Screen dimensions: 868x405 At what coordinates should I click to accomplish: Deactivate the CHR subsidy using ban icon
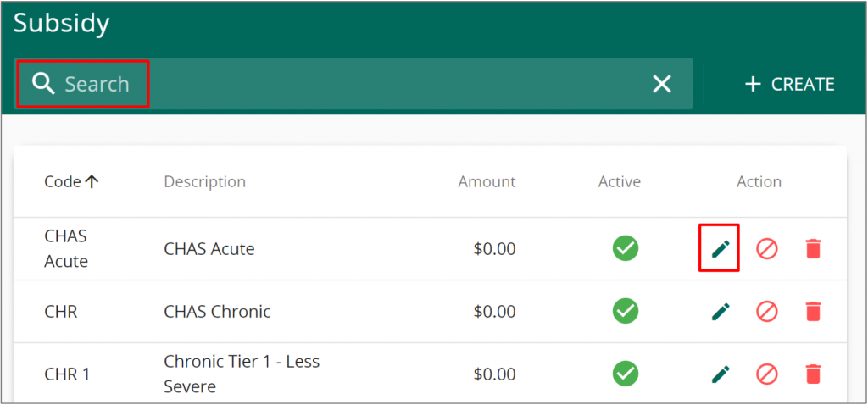click(766, 312)
